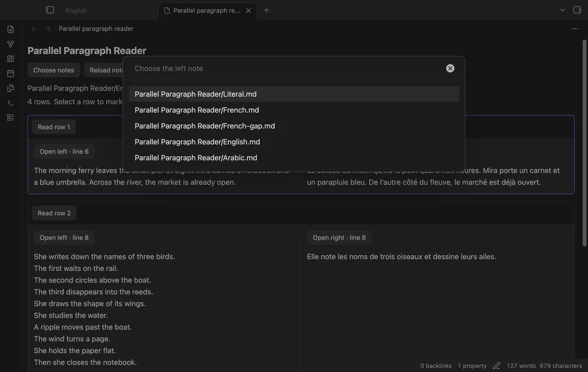Click the vertical scrollbar thumb

point(584,142)
